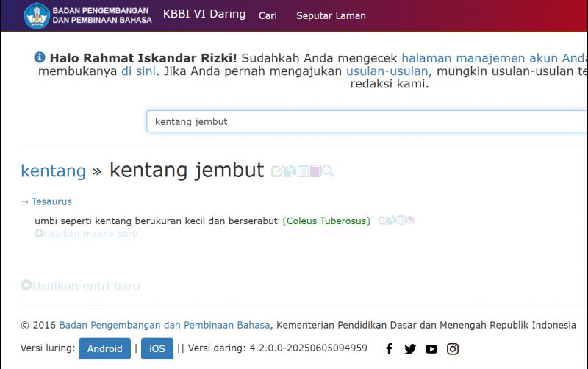
Task: Click Usulkan makna baru
Action: pyautogui.click(x=86, y=234)
